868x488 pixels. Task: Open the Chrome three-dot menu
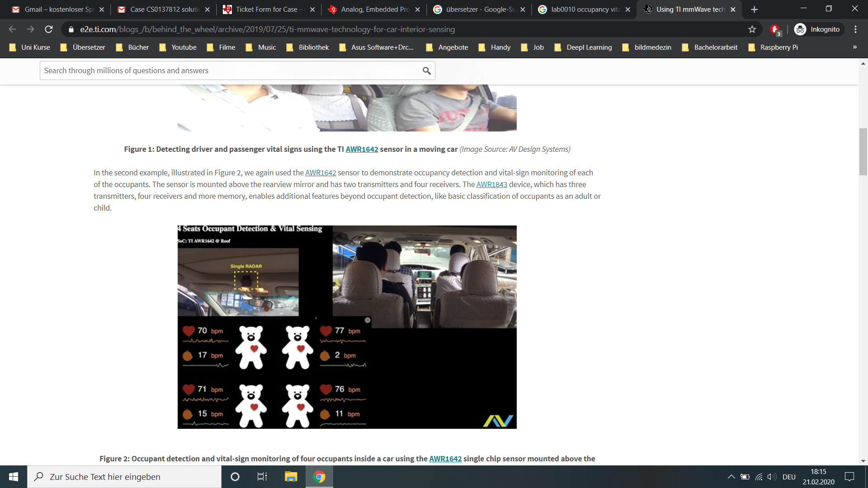click(855, 29)
